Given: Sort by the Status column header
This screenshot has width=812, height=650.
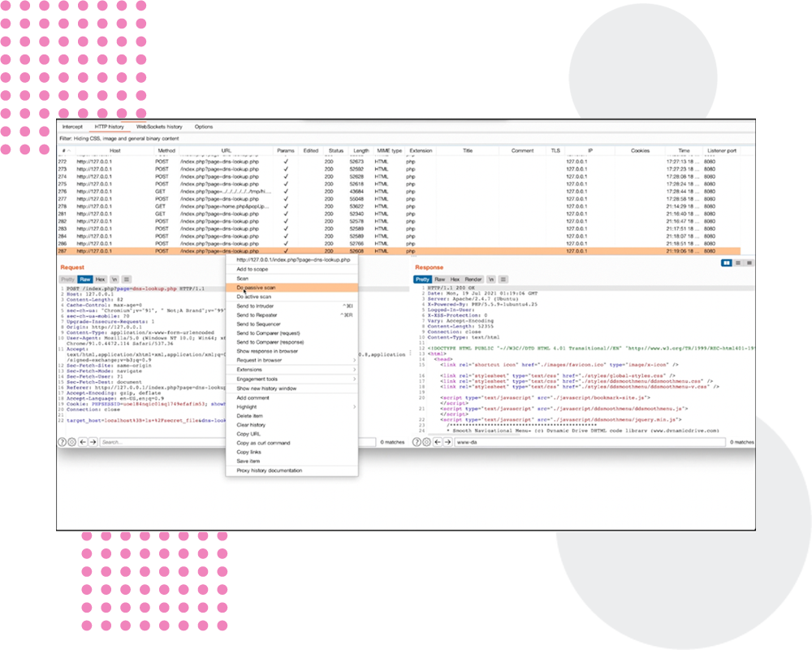Looking at the screenshot, I should [336, 151].
